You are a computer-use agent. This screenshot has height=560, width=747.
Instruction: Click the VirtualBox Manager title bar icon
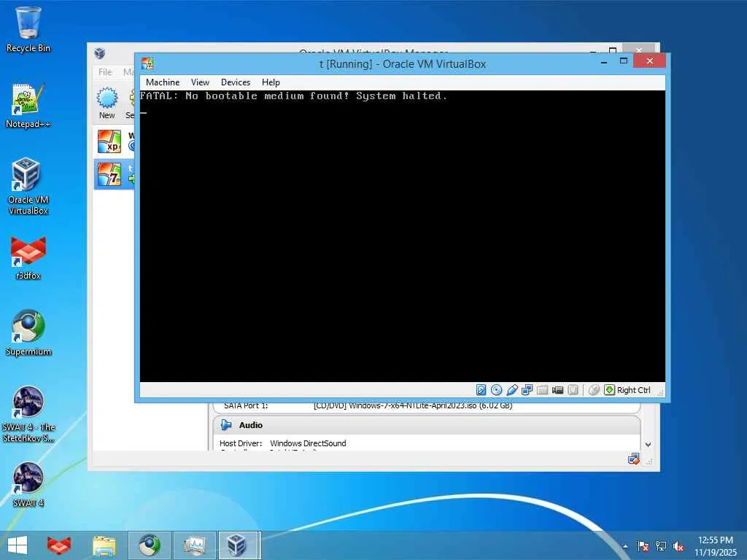click(x=99, y=52)
